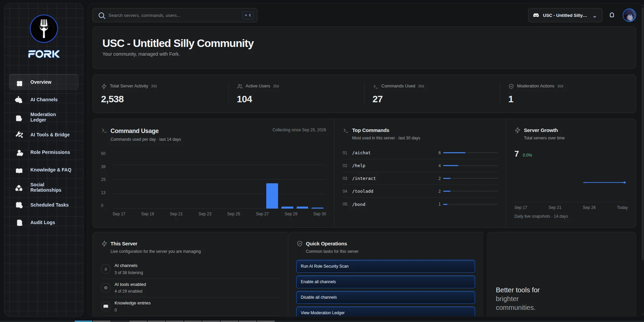Click the Discord icon in server selector
Viewport: 644px width, 322px height.
tap(536, 15)
